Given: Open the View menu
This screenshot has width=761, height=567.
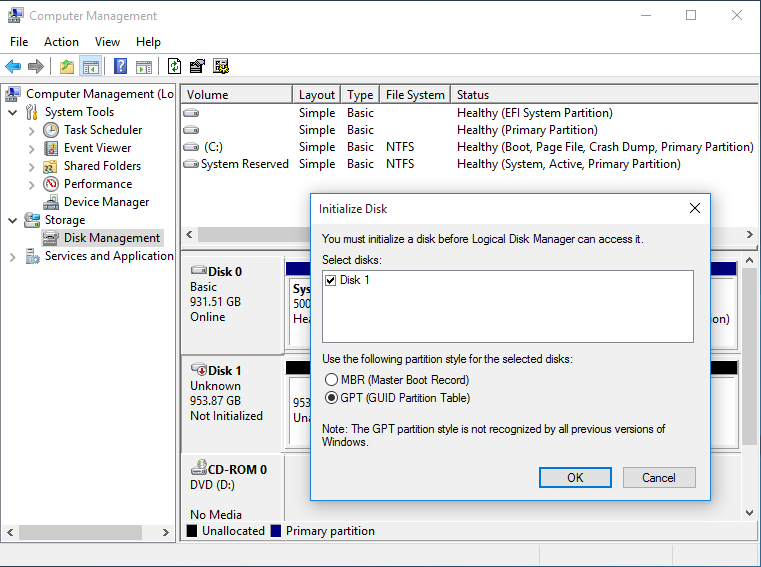Looking at the screenshot, I should pyautogui.click(x=107, y=42).
